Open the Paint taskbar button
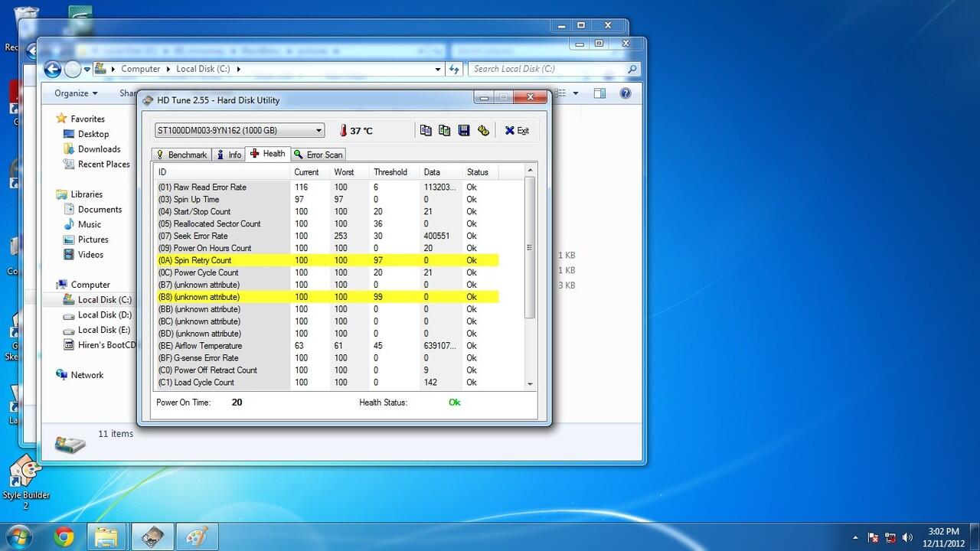The width and height of the screenshot is (980, 551). pyautogui.click(x=198, y=537)
